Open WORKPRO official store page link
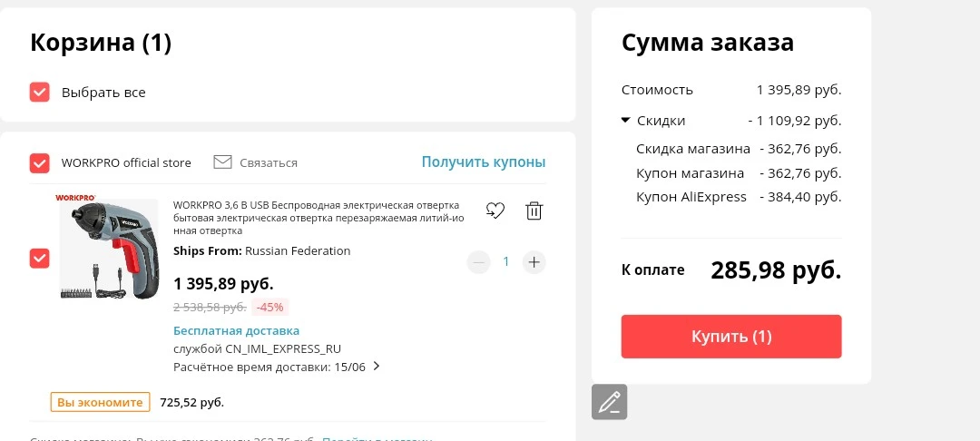Image resolution: width=980 pixels, height=441 pixels. [126, 163]
